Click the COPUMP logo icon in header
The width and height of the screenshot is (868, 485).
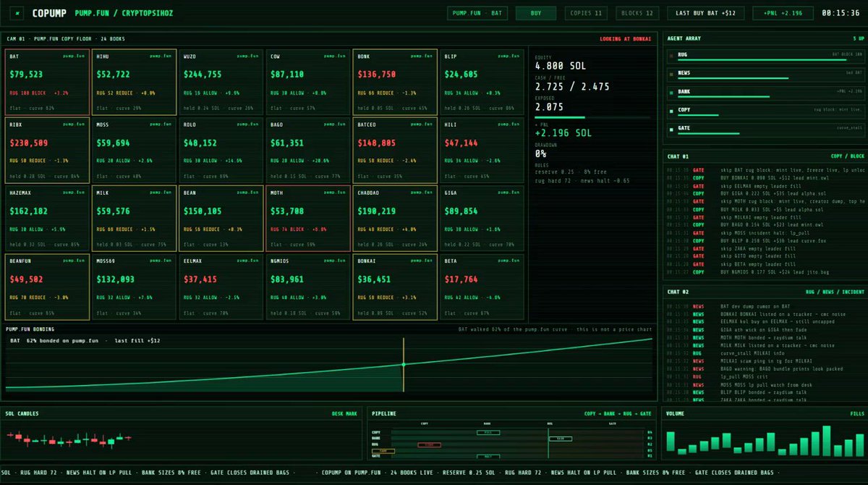(17, 13)
